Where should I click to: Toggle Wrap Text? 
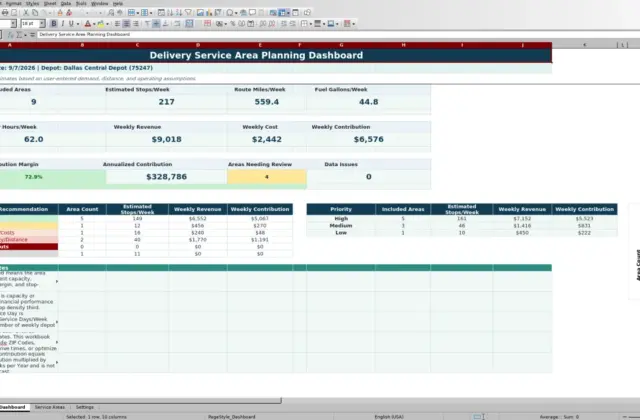177,24
